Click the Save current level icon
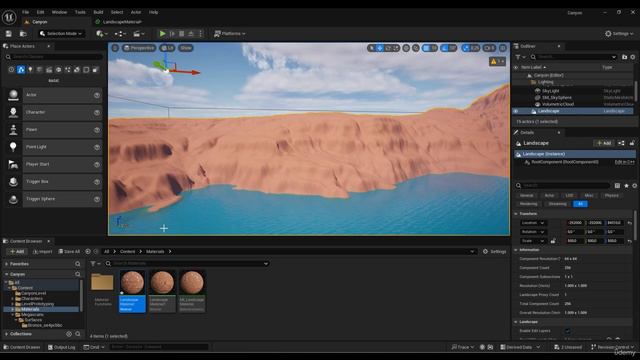640x360 pixels. 9,34
